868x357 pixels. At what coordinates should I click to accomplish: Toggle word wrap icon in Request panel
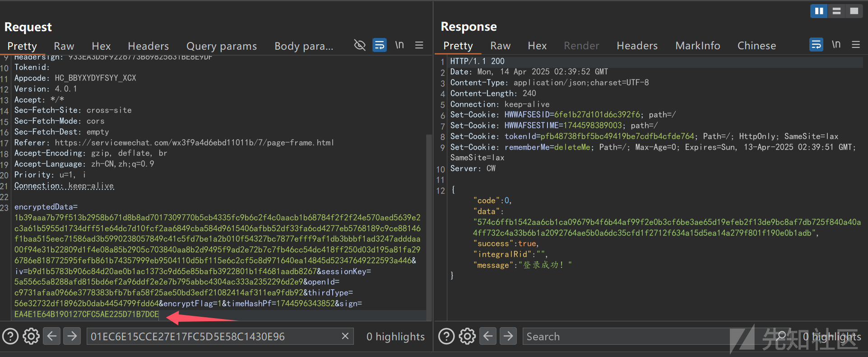click(379, 45)
